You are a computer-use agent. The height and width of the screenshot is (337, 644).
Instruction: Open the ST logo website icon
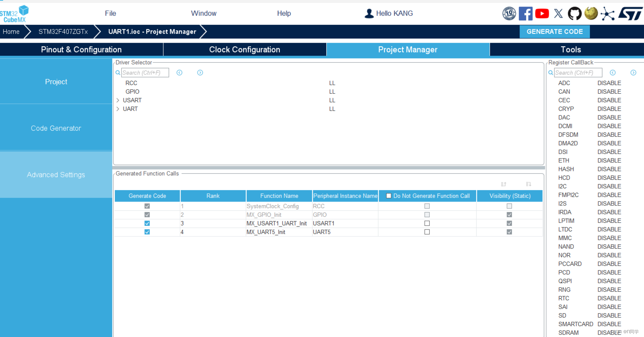pyautogui.click(x=630, y=13)
